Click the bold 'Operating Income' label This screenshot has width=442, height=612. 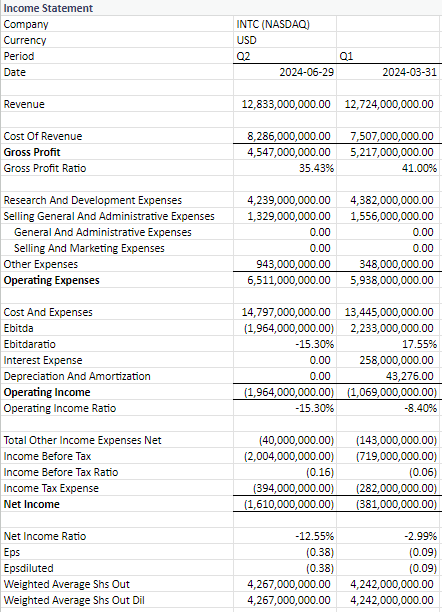click(x=47, y=392)
